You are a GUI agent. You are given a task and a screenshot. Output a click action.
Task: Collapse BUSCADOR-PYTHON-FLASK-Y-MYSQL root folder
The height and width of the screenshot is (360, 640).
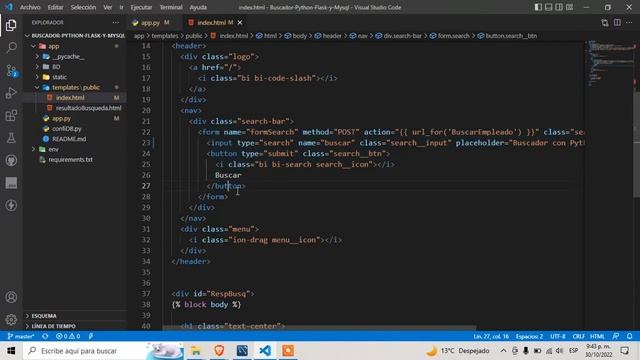pyautogui.click(x=75, y=36)
